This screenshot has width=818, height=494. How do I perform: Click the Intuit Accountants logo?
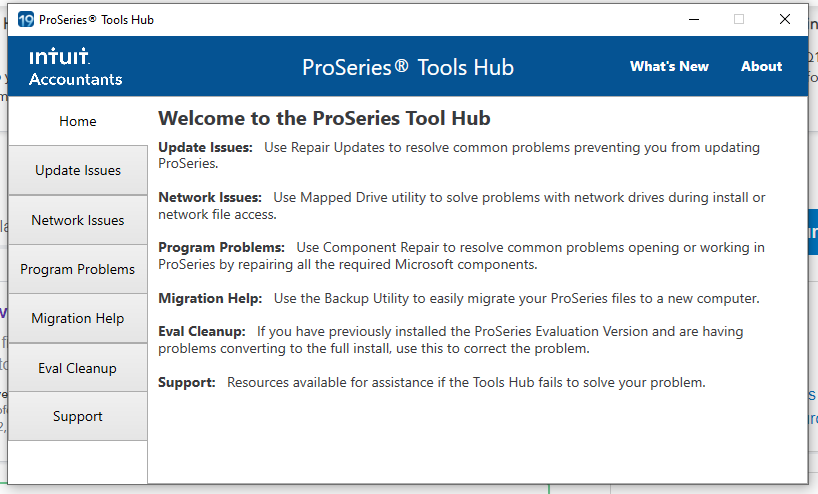[75, 67]
